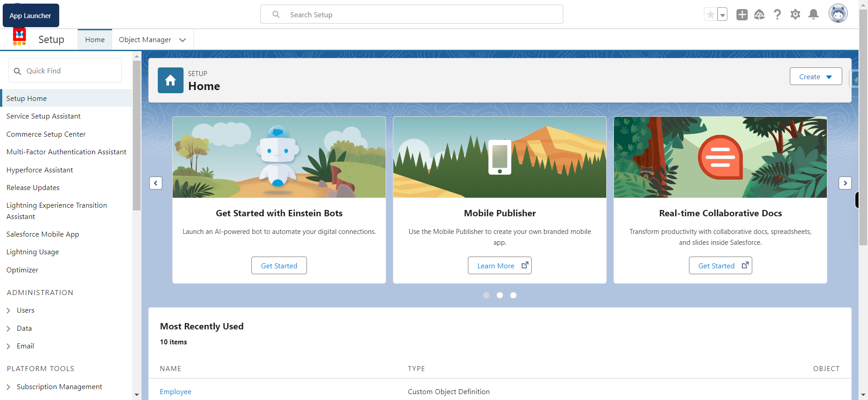The width and height of the screenshot is (868, 400).
Task: Select second carousel page dot
Action: 500,295
